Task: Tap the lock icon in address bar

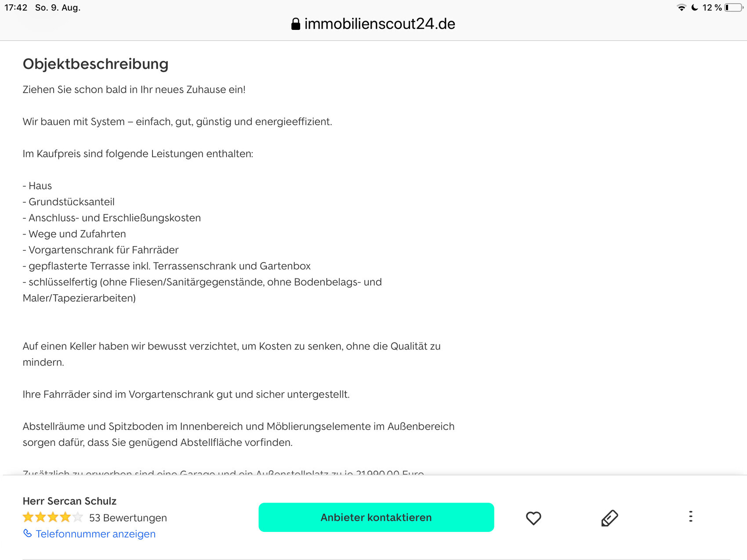Action: pyautogui.click(x=296, y=24)
